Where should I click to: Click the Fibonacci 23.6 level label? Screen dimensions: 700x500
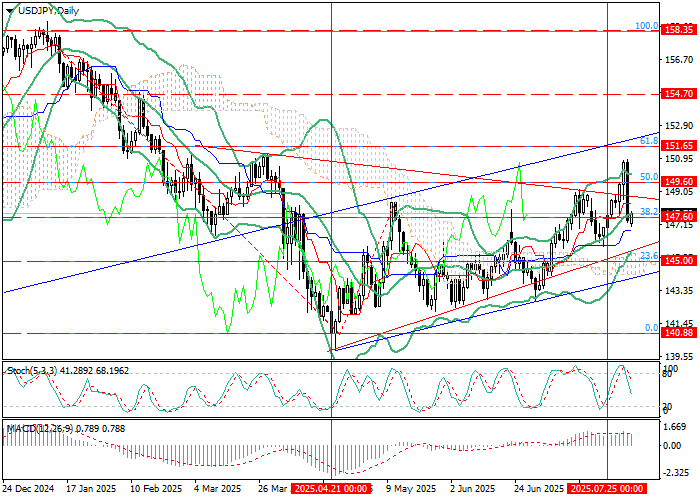649,256
